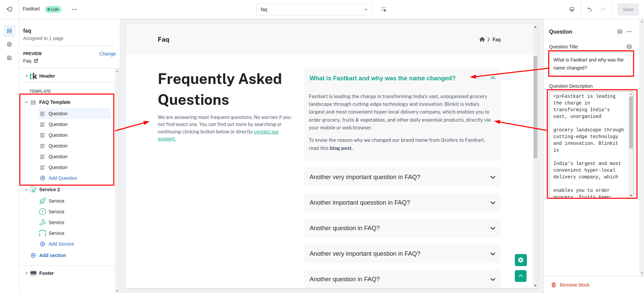The image size is (644, 293).
Task: Toggle the inspector selection tool icon
Action: coord(384,9)
